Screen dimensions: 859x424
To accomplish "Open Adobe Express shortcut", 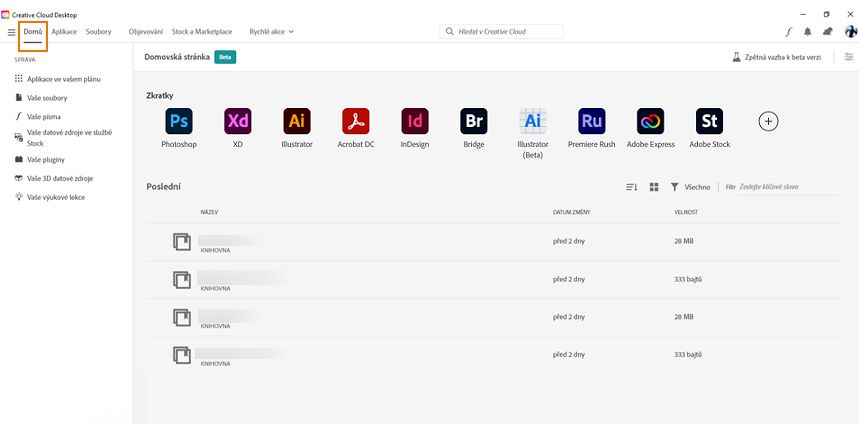I will coord(651,121).
